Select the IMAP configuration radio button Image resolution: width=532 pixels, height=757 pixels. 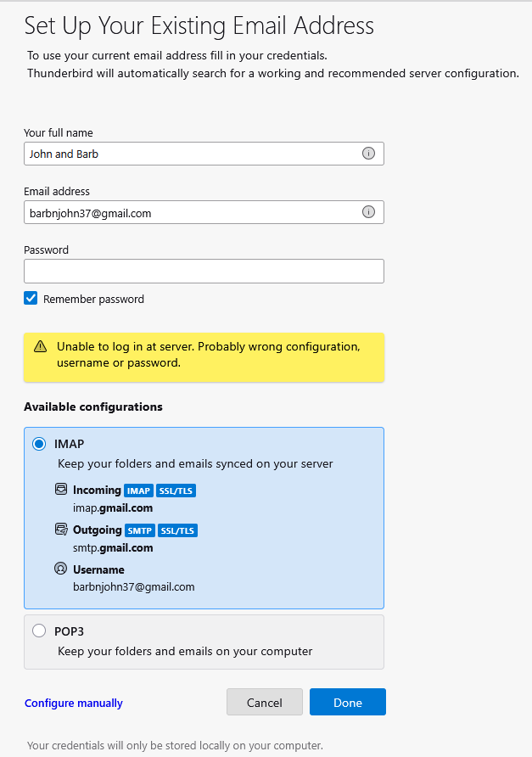coord(39,444)
